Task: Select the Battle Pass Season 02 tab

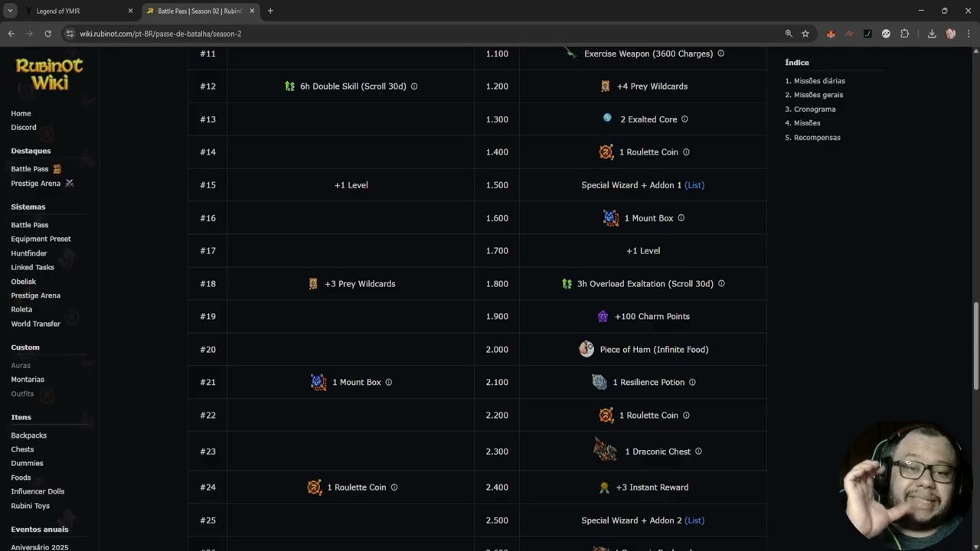Action: pos(199,11)
